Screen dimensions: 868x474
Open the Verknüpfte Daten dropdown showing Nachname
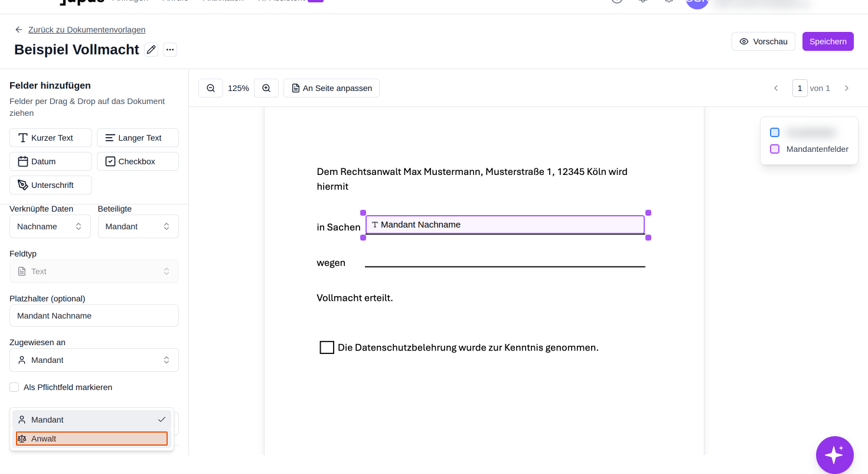50,226
